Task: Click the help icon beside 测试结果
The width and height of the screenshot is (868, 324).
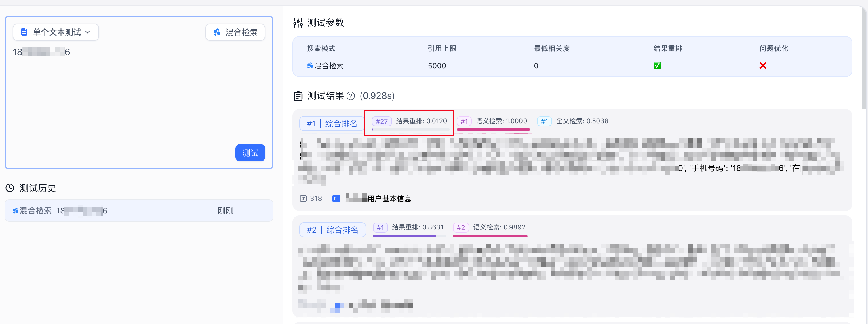Action: (x=351, y=96)
